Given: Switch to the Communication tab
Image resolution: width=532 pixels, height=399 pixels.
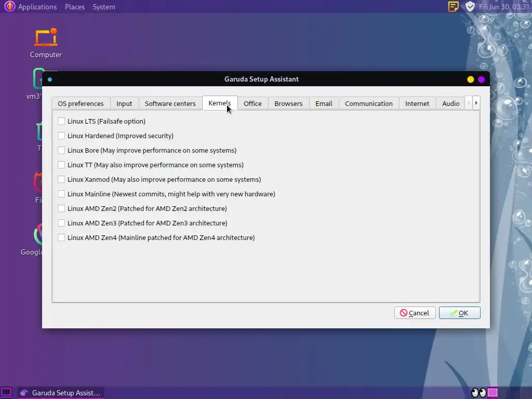Looking at the screenshot, I should click(369, 103).
